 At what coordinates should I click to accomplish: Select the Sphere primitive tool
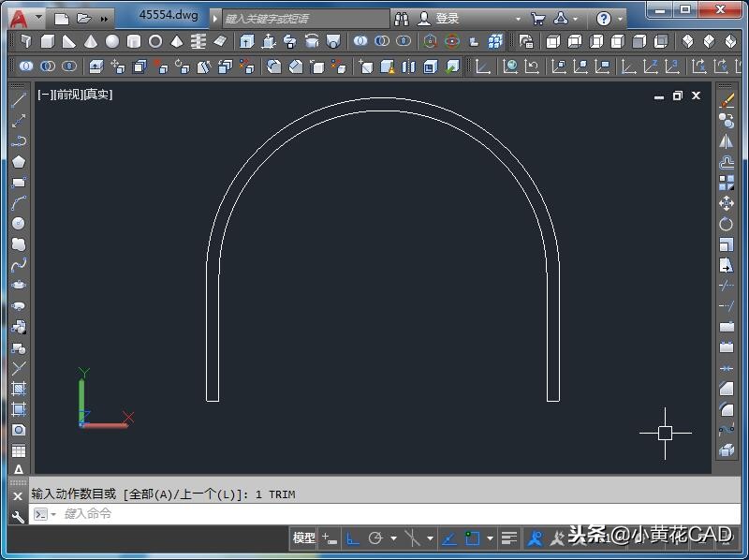point(112,41)
